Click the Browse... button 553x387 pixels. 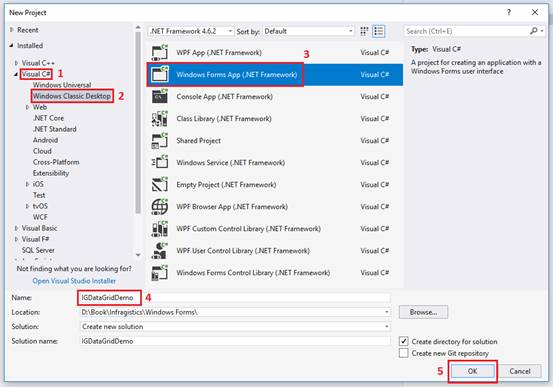pos(423,312)
